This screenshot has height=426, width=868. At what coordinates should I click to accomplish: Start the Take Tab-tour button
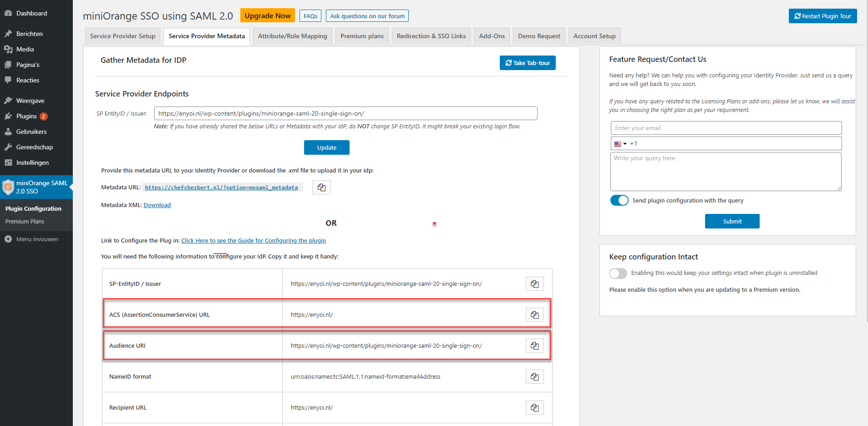528,63
